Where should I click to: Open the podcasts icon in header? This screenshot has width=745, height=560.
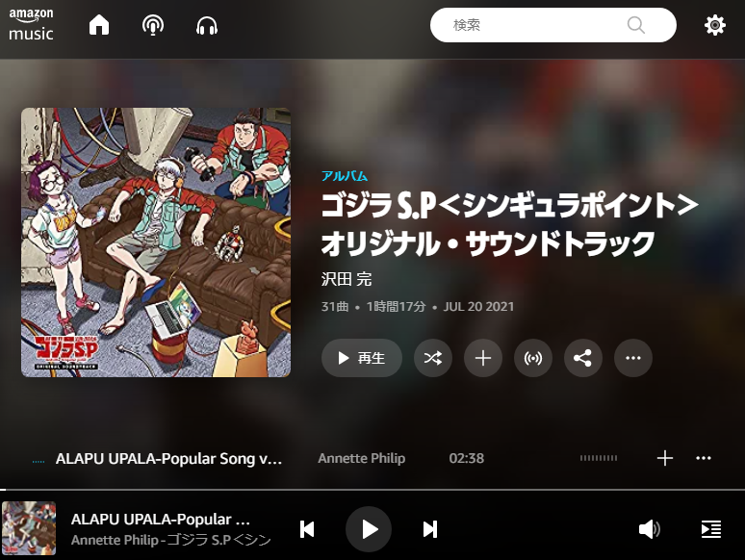coord(153,25)
